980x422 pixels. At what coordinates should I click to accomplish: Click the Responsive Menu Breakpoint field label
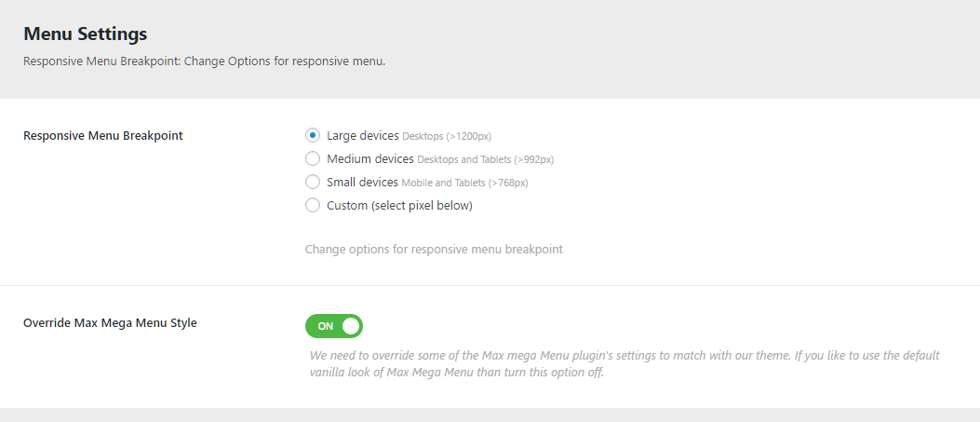click(x=102, y=136)
